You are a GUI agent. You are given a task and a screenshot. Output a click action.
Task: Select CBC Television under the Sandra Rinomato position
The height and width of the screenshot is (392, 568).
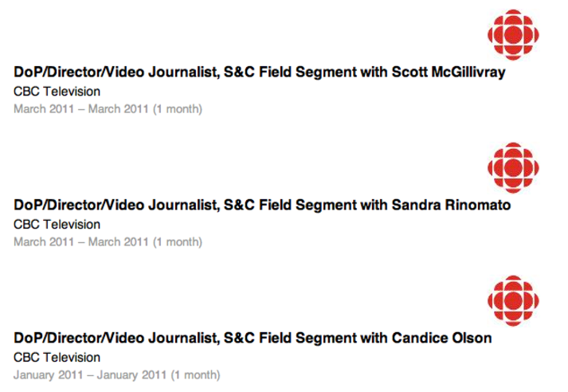(57, 224)
